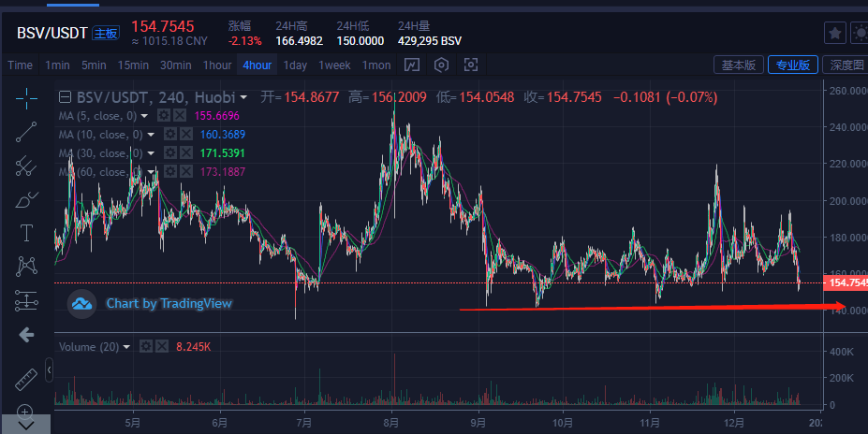This screenshot has height=434, width=868.
Task: Select the 1min interval
Action: (x=57, y=65)
